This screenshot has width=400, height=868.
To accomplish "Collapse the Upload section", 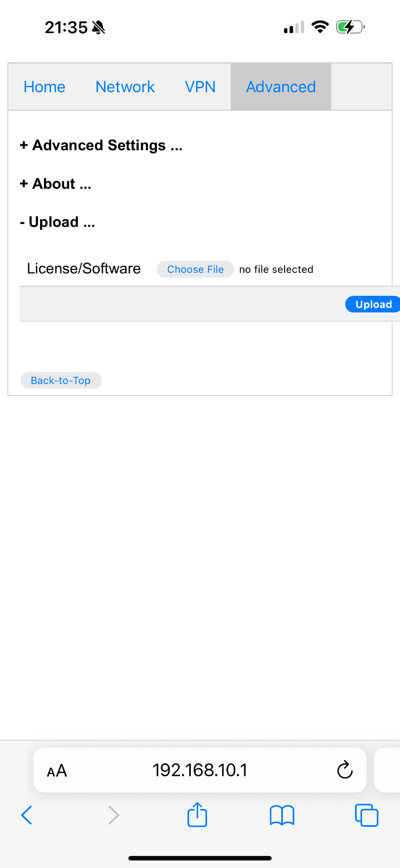I will click(x=57, y=222).
